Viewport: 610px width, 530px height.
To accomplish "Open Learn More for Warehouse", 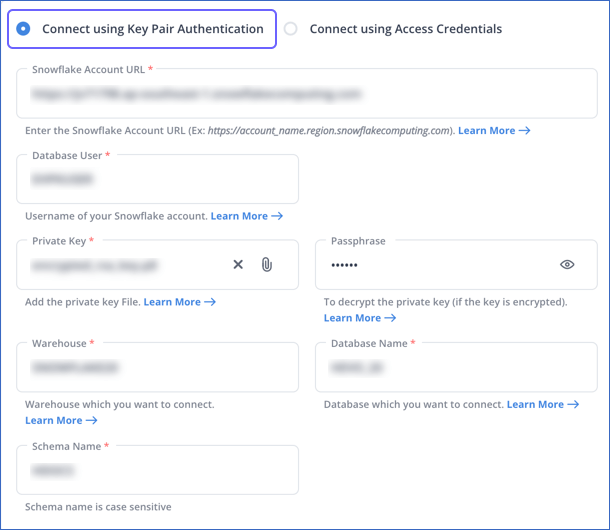I will click(61, 420).
